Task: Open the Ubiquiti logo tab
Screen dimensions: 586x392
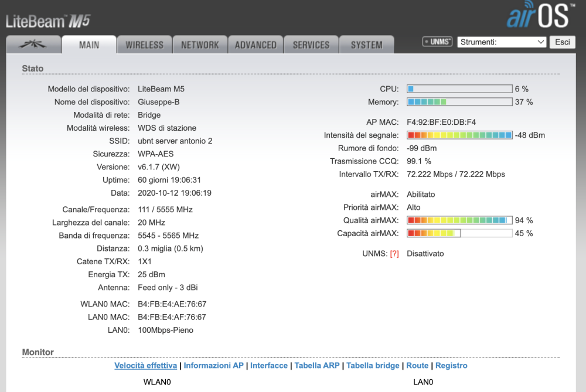Action: [x=33, y=45]
